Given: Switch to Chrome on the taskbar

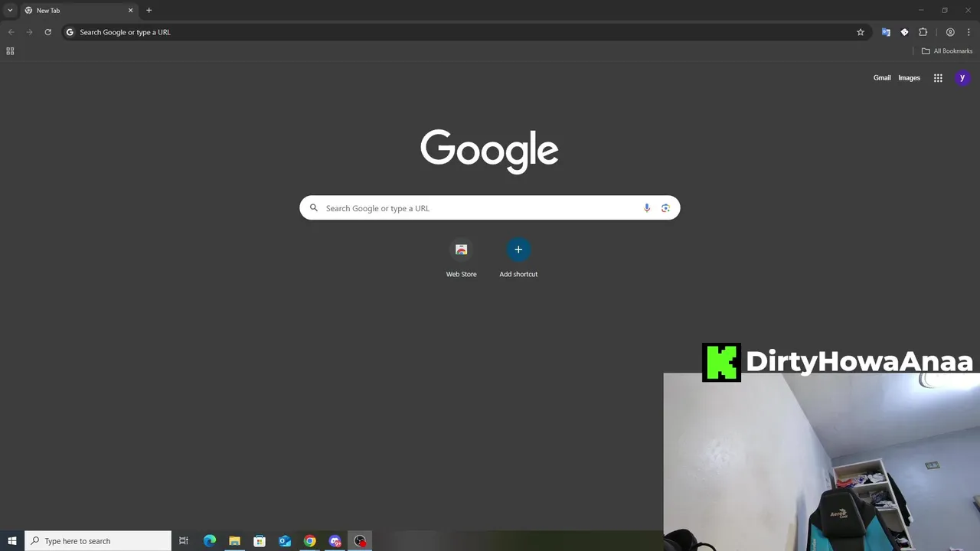Looking at the screenshot, I should 310,541.
